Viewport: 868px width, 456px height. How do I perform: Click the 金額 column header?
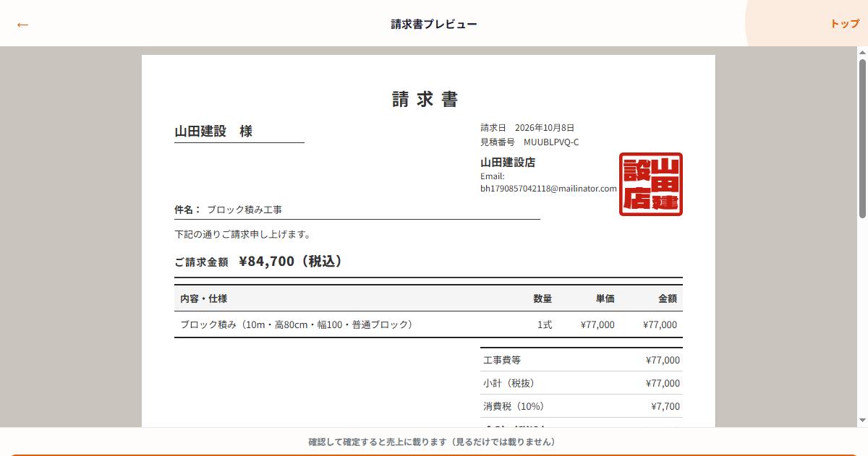click(667, 298)
